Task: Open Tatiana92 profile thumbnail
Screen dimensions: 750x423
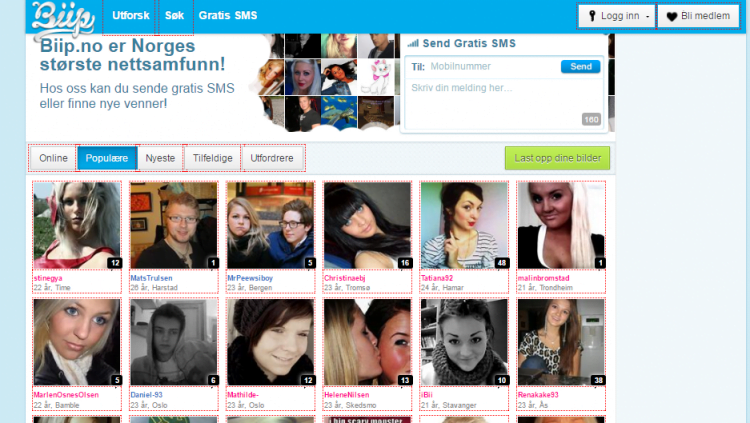Action: tap(464, 225)
